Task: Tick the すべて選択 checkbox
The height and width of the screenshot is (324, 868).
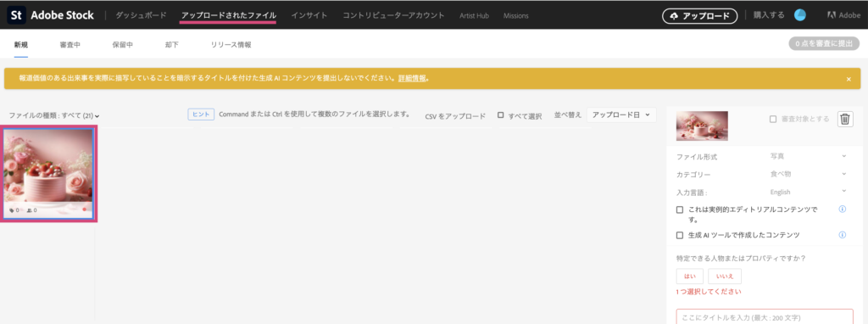Action: click(x=500, y=115)
